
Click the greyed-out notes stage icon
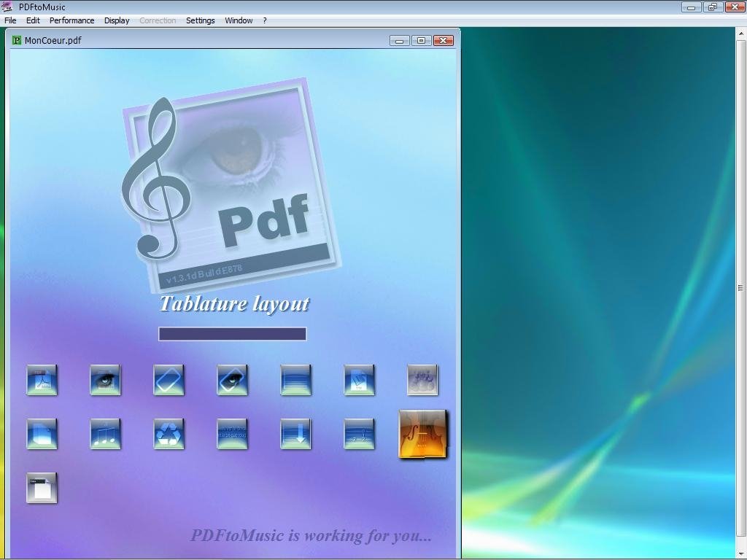coord(422,380)
